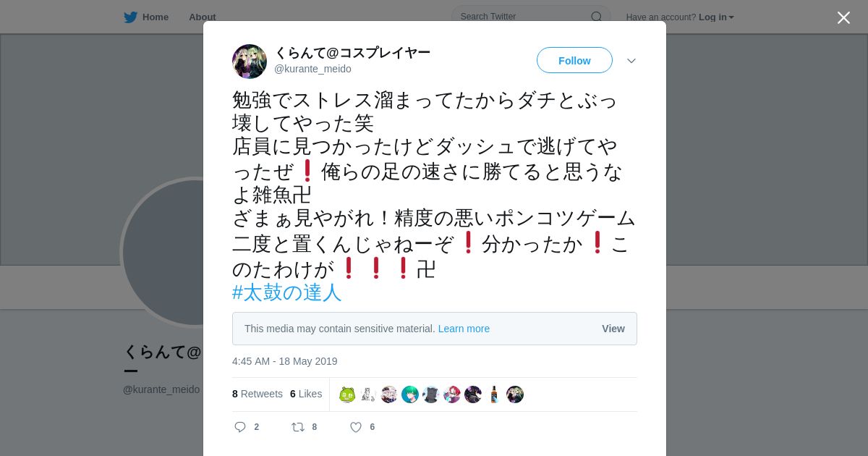Screen dimensions: 868x456
Task: Open the green frog avatar liker
Action: 347,394
